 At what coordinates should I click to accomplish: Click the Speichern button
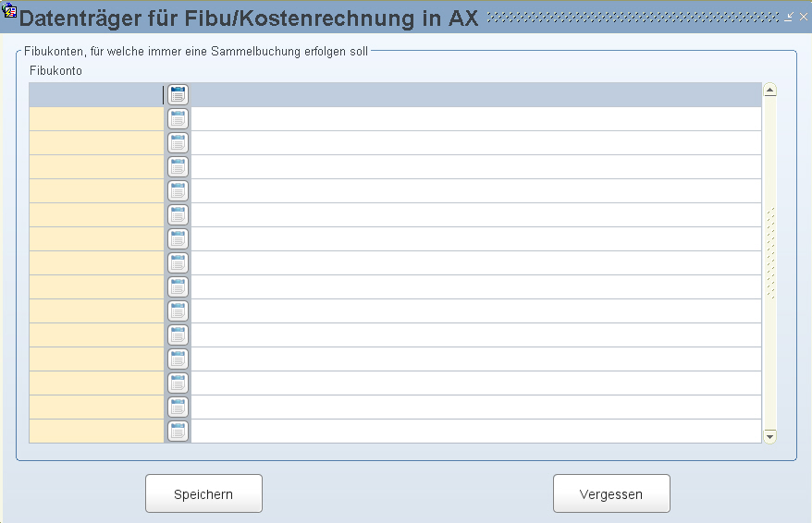tap(203, 493)
